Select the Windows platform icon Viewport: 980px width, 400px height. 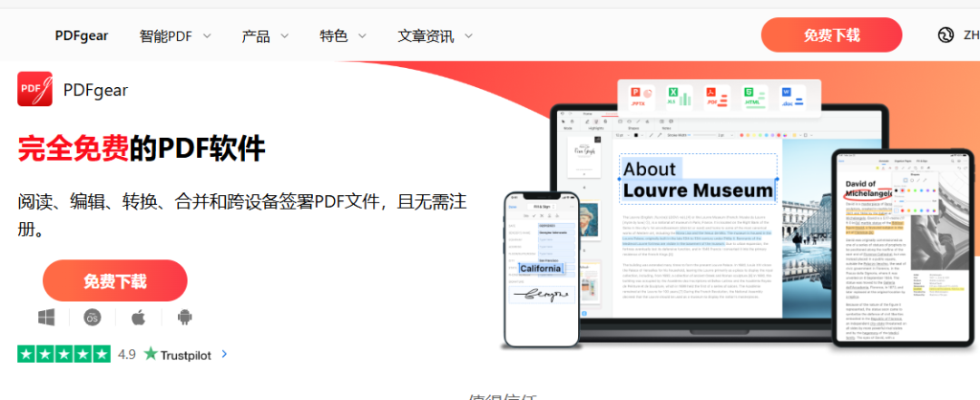point(46,317)
